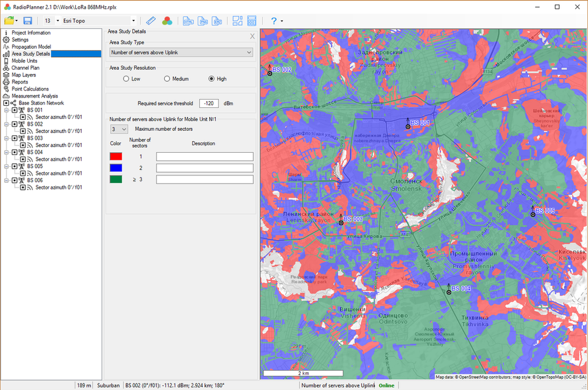Open Map Layers in the sidebar
The width and height of the screenshot is (588, 390).
24,75
